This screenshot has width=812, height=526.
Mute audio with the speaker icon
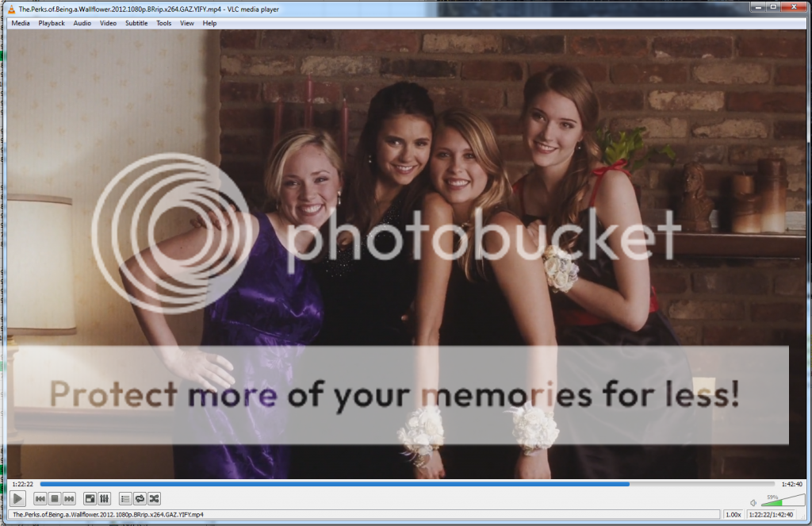pos(753,501)
